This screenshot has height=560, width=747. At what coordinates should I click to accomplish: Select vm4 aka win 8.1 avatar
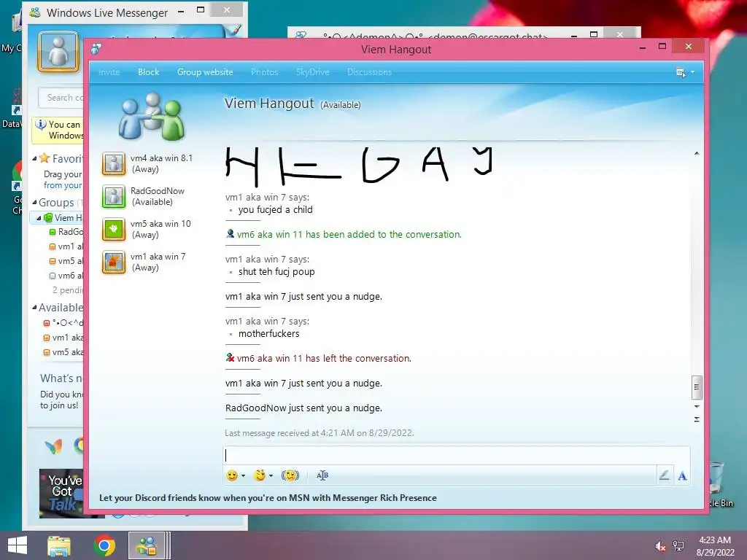point(114,164)
